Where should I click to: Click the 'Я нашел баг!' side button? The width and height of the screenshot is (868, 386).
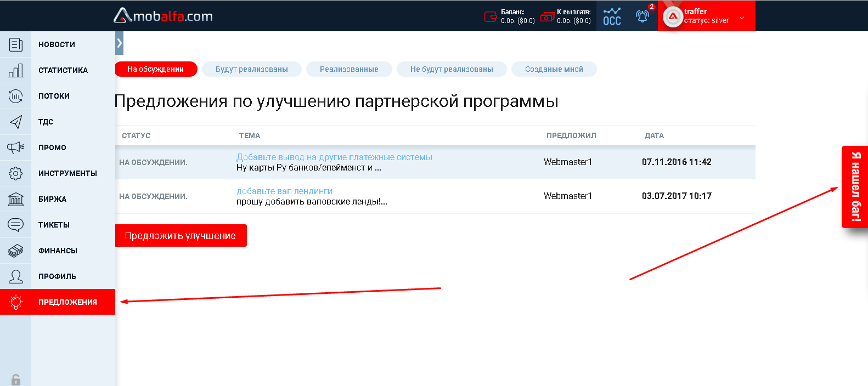coord(855,186)
